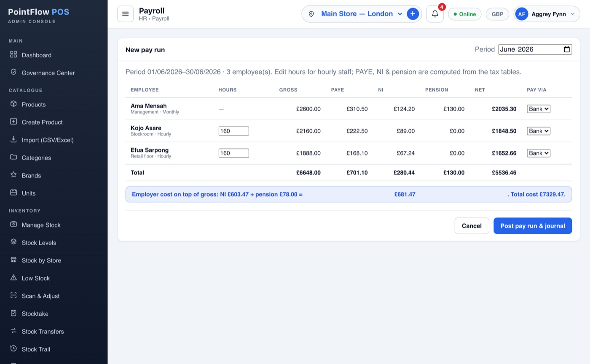Click Kojo Asare NI £89.00

tap(405, 131)
